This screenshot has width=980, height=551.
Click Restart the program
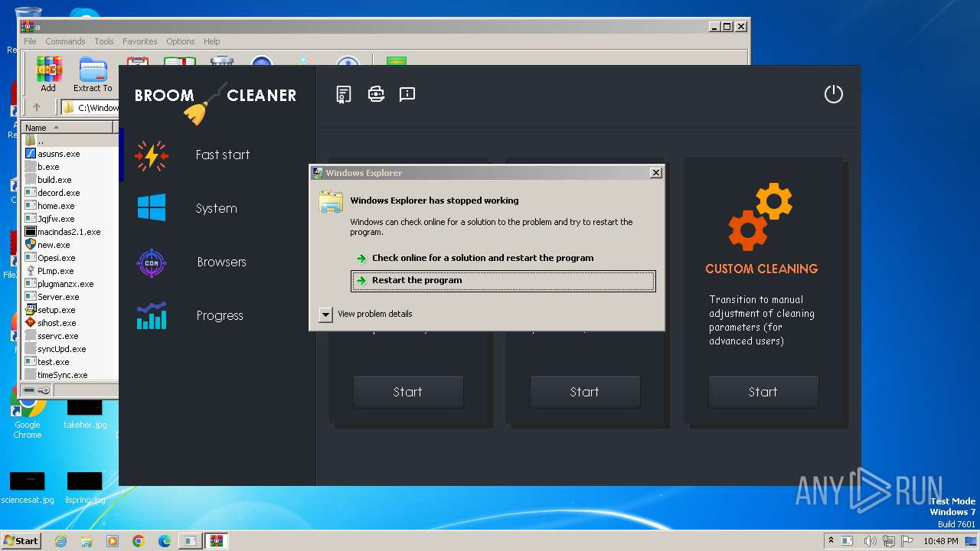click(x=503, y=280)
